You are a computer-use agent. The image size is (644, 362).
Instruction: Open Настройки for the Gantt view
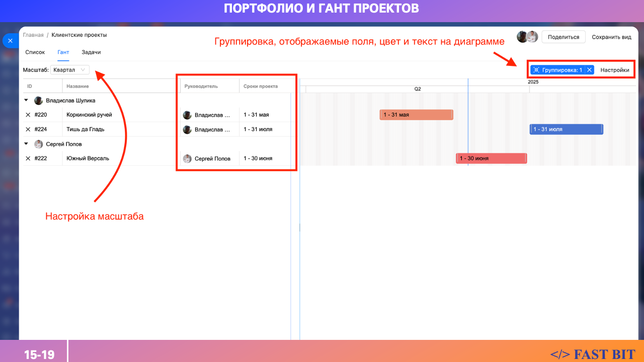[x=615, y=70]
